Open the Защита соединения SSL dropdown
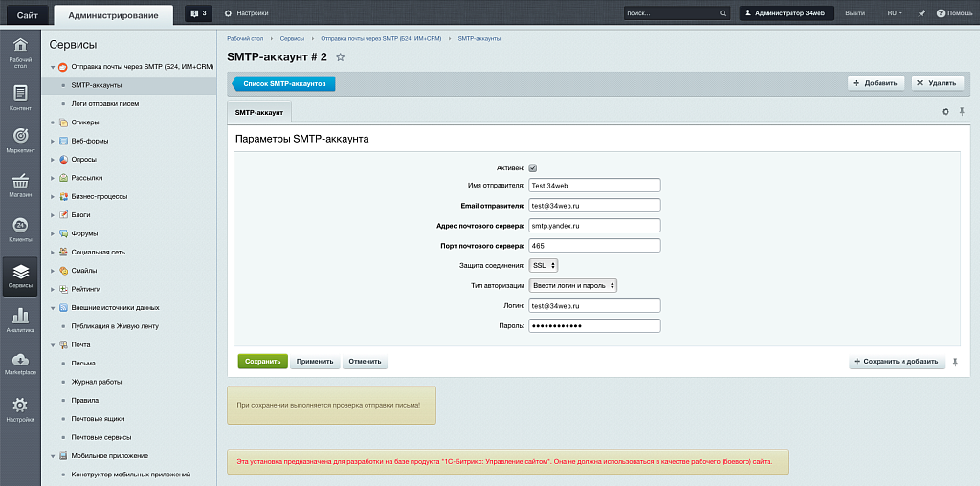 [544, 265]
